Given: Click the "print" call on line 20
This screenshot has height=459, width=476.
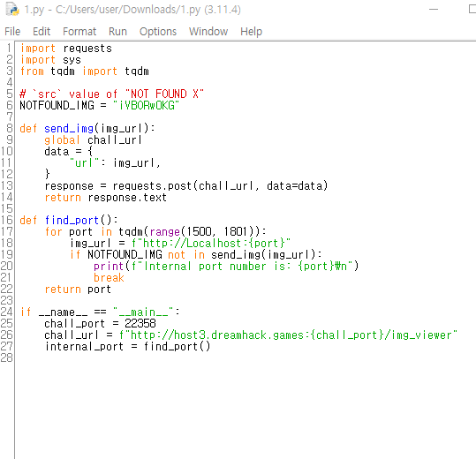Looking at the screenshot, I should pos(109,267).
